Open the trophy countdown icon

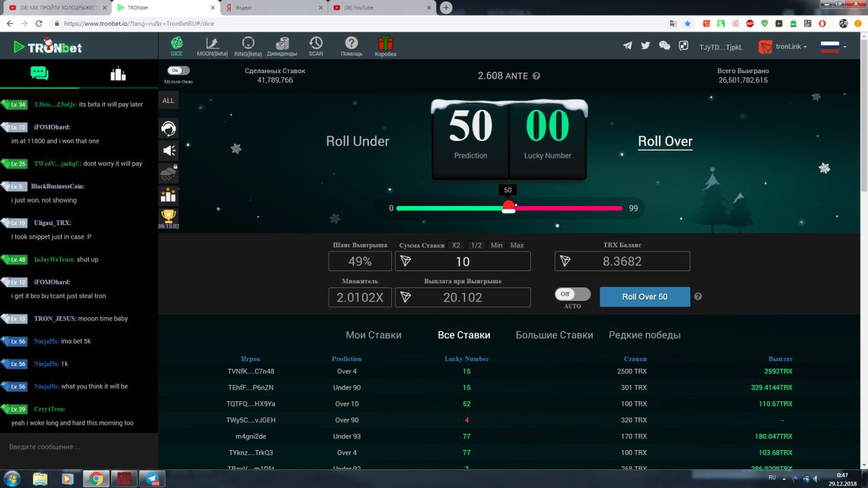pos(168,218)
